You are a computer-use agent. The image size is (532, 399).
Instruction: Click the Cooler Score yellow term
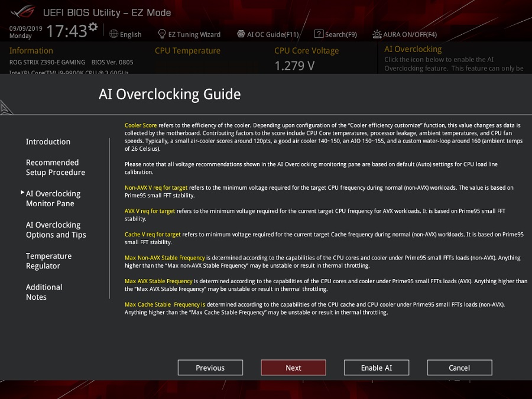(141, 125)
